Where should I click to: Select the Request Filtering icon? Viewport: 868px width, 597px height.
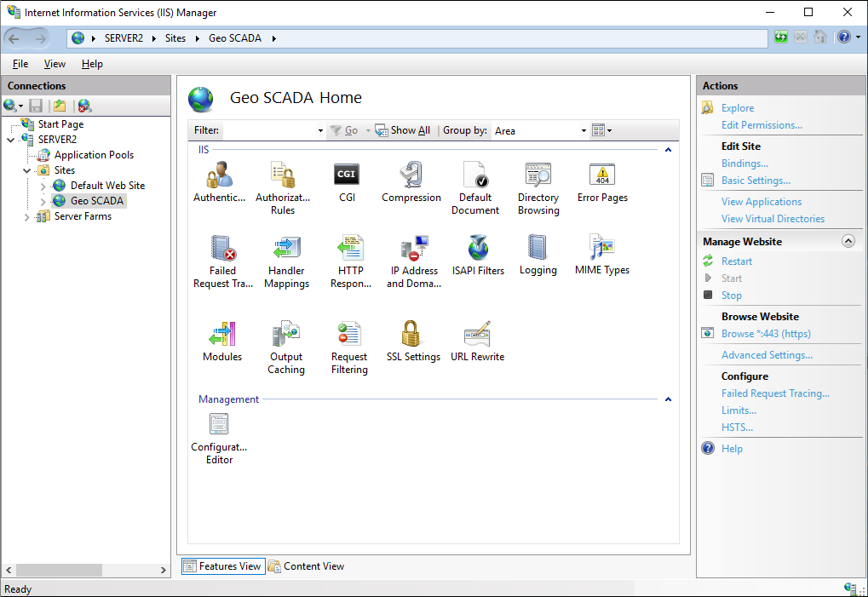(349, 333)
